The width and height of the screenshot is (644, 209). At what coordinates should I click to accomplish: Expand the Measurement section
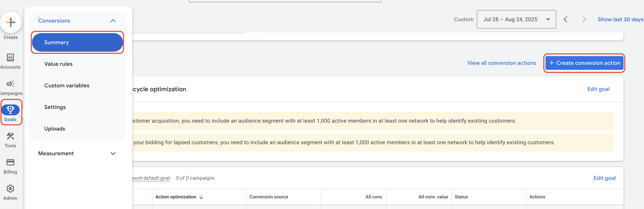(x=113, y=153)
